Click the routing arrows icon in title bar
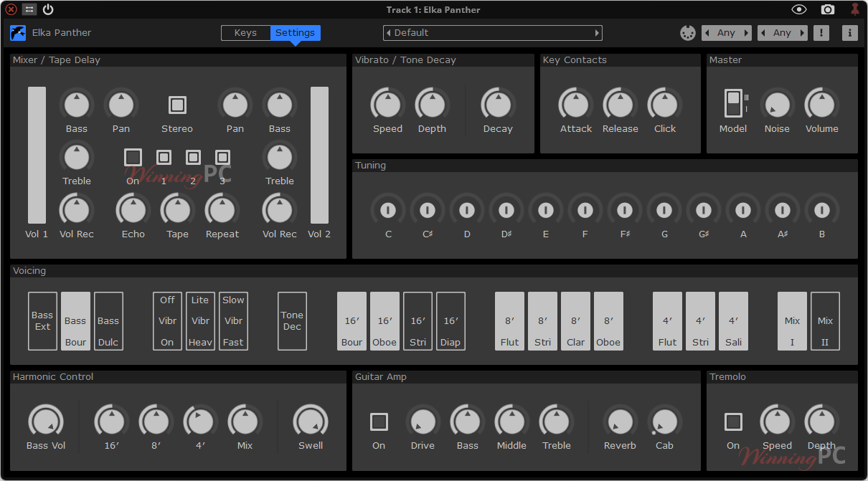Image resolution: width=868 pixels, height=481 pixels. click(29, 9)
